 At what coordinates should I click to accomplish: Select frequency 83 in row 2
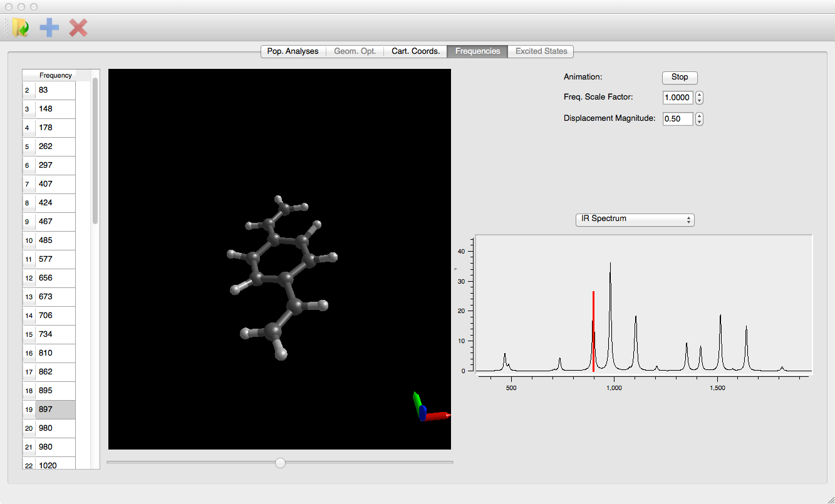tap(55, 90)
